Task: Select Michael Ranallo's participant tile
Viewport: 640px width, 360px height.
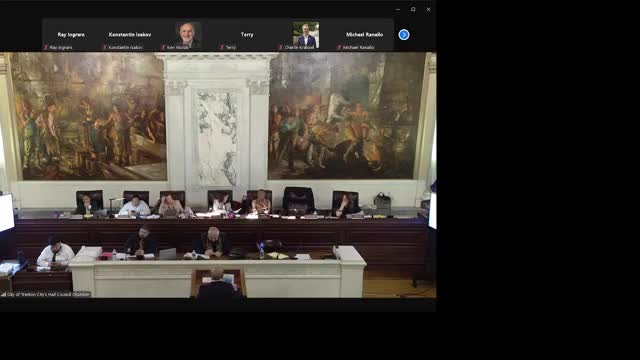Action: 364,35
